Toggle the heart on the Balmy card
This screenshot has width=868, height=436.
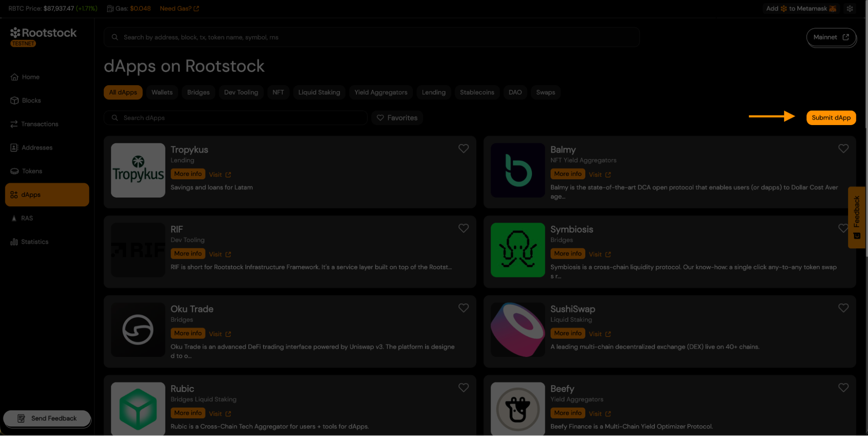click(843, 149)
